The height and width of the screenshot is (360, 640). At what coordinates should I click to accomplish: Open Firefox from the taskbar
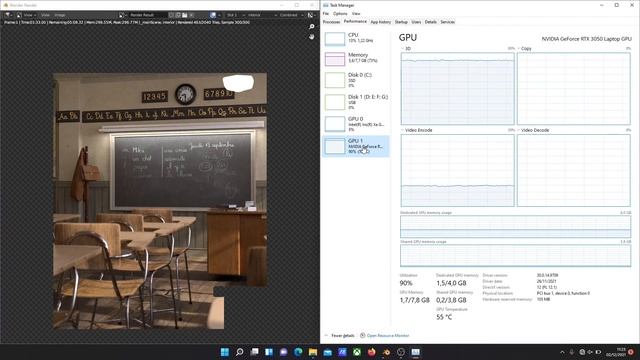point(371,352)
